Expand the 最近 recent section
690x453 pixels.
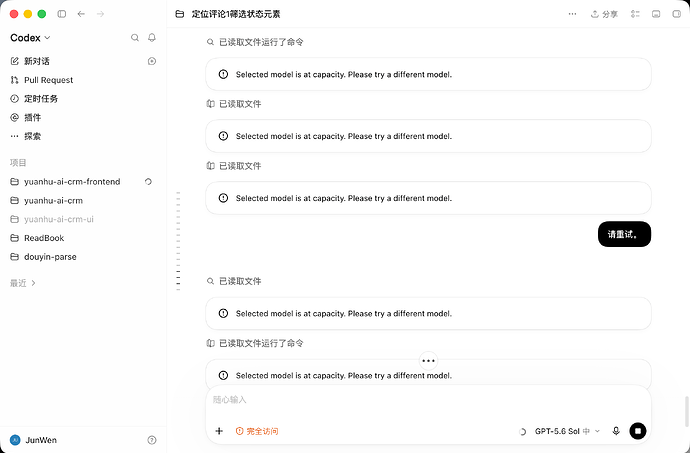tap(23, 283)
